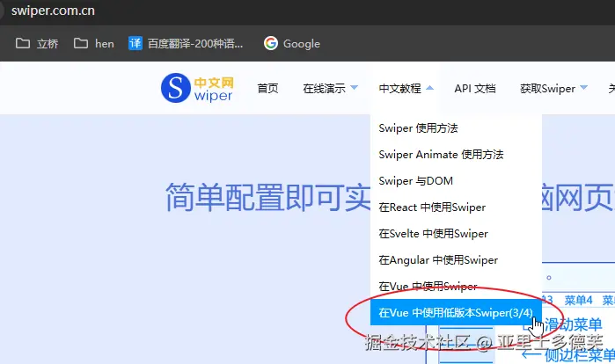Click the 滑动菜单 link
Screen dimensions: 615x364
tap(573, 324)
